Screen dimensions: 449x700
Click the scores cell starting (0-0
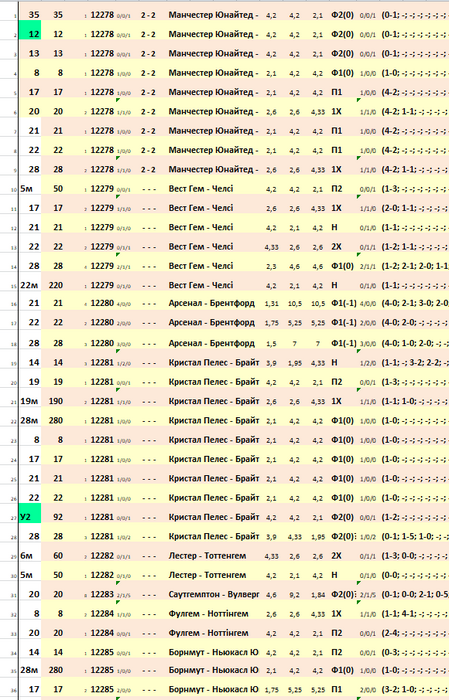tap(415, 575)
